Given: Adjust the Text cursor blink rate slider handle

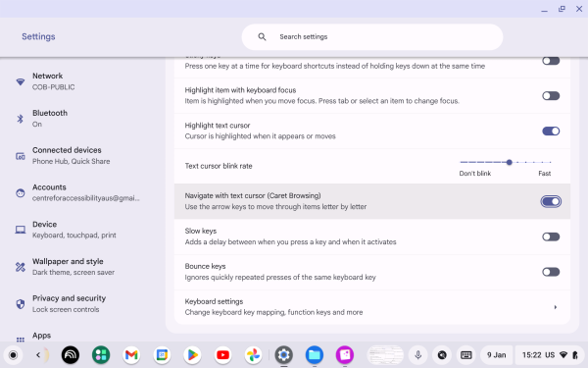Looking at the screenshot, I should (509, 162).
